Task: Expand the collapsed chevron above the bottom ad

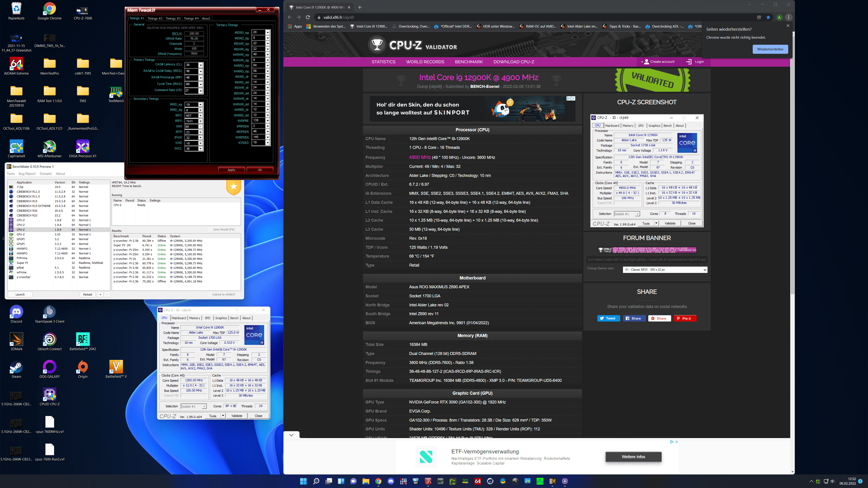Action: coord(291,435)
